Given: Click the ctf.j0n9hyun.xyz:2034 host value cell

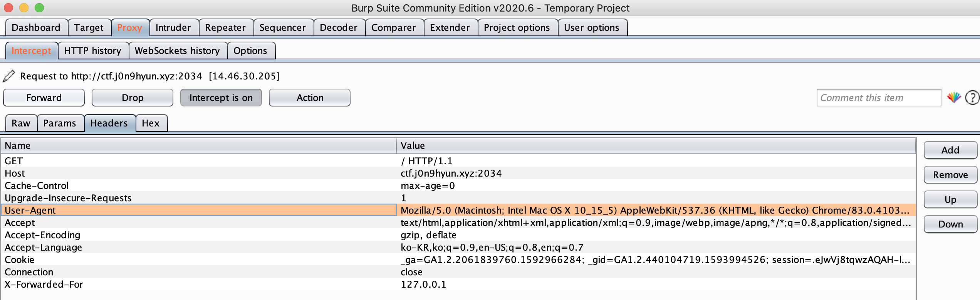Looking at the screenshot, I should [656, 173].
